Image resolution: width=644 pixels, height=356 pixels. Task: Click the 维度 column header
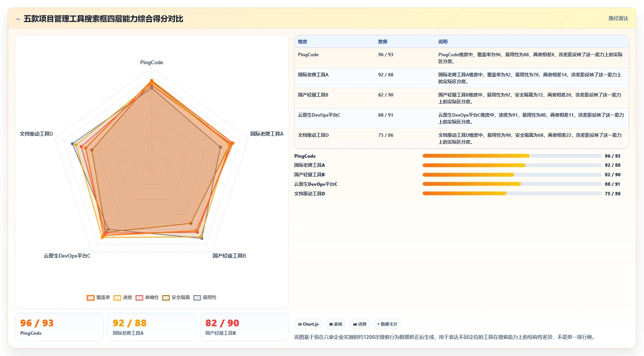pos(303,42)
